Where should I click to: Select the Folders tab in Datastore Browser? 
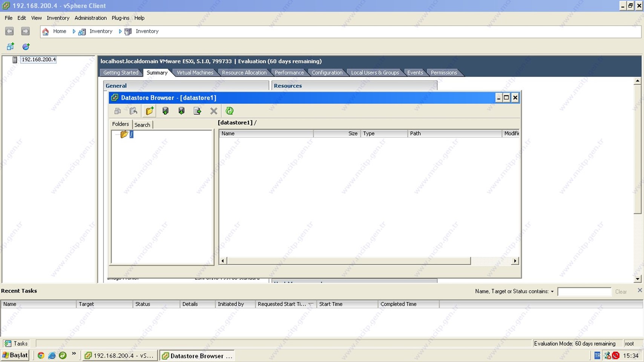pyautogui.click(x=120, y=124)
